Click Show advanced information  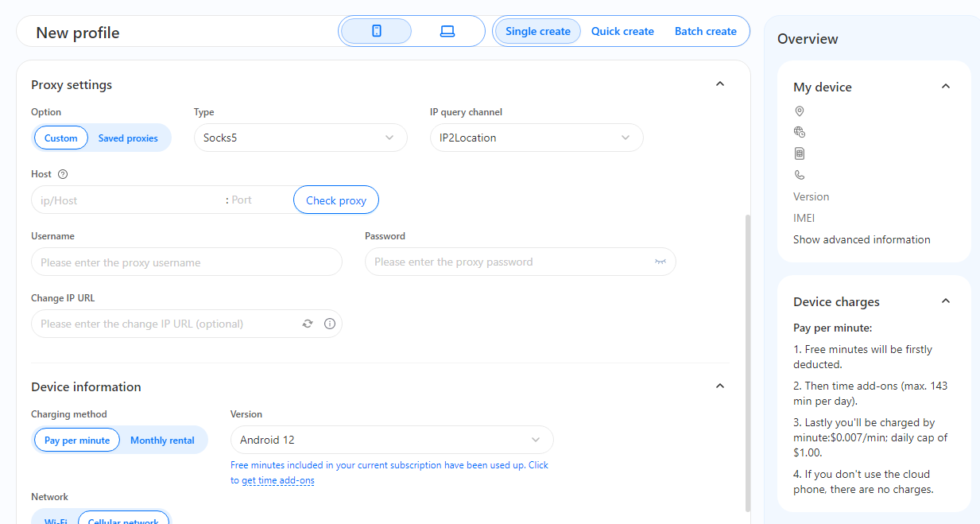point(862,239)
